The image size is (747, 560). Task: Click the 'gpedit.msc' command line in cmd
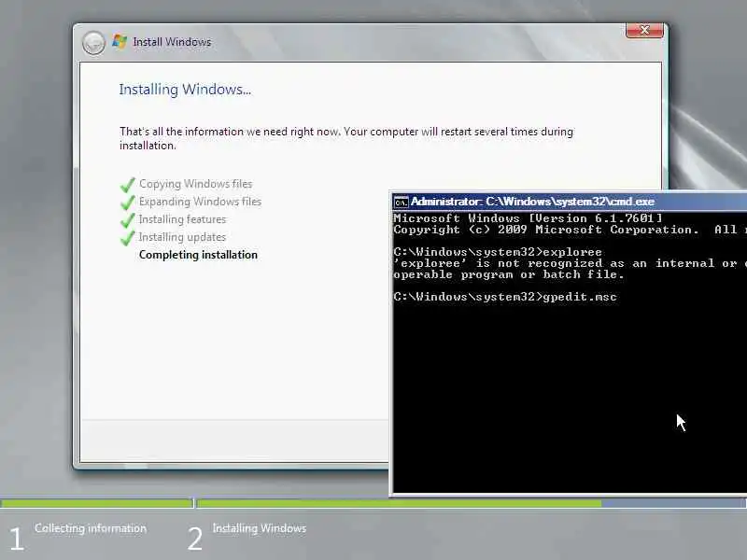tap(505, 297)
